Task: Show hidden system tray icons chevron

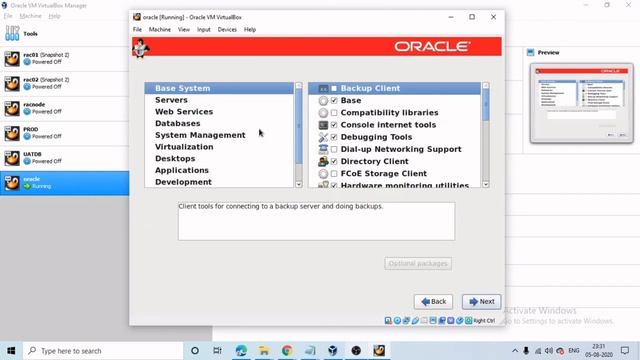Action: pos(515,351)
